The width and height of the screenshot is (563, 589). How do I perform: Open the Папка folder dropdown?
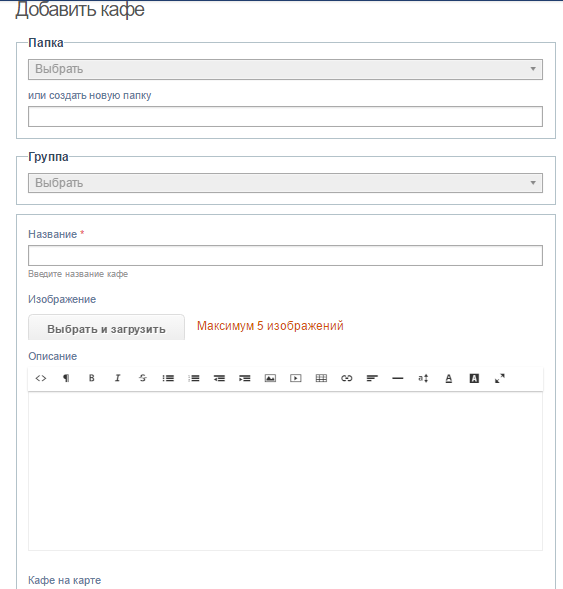(285, 69)
